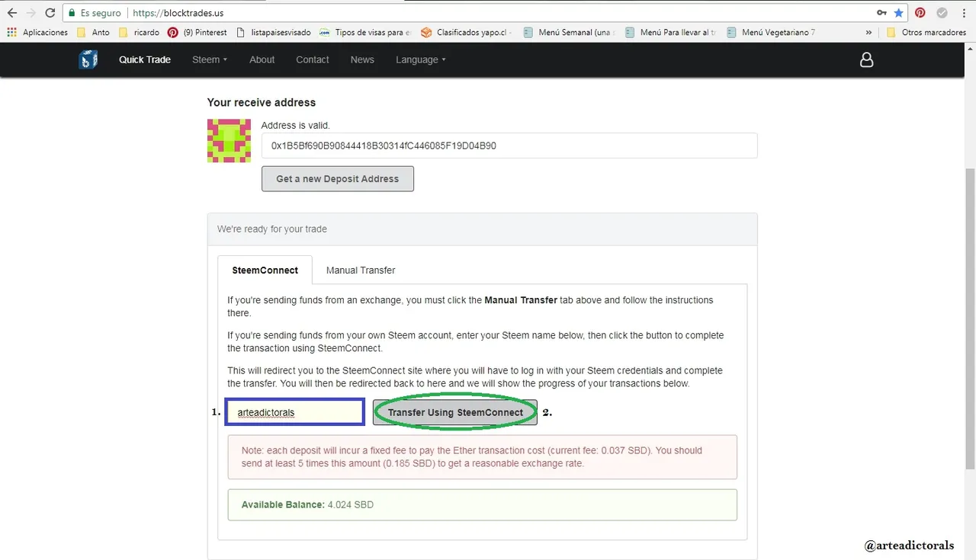This screenshot has width=976, height=560.
Task: Open the About page
Action: [262, 59]
